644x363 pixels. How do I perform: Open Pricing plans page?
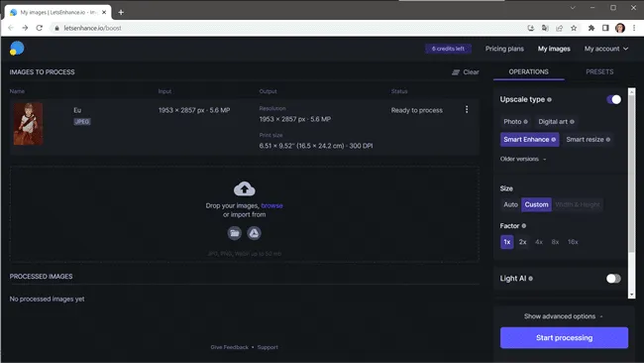point(504,49)
